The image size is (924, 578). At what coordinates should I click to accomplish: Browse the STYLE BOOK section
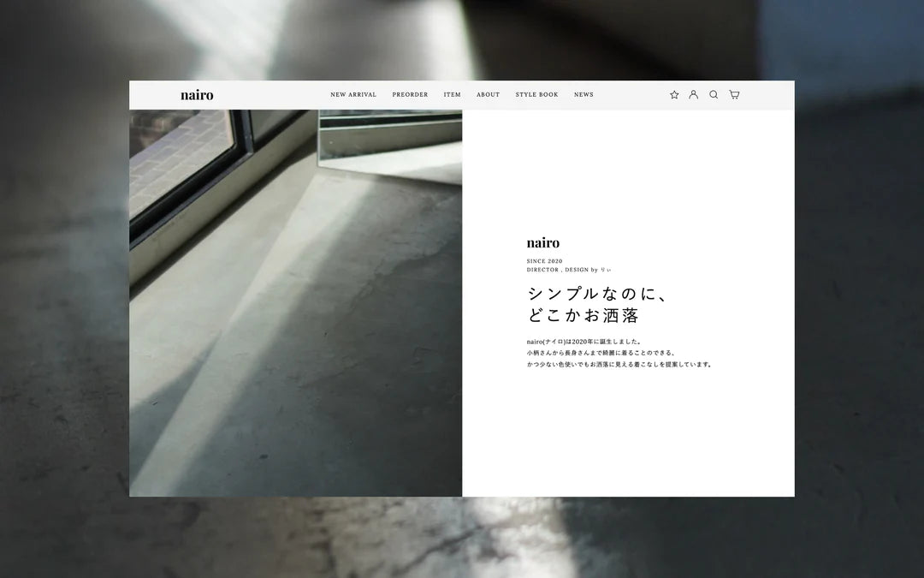536,95
